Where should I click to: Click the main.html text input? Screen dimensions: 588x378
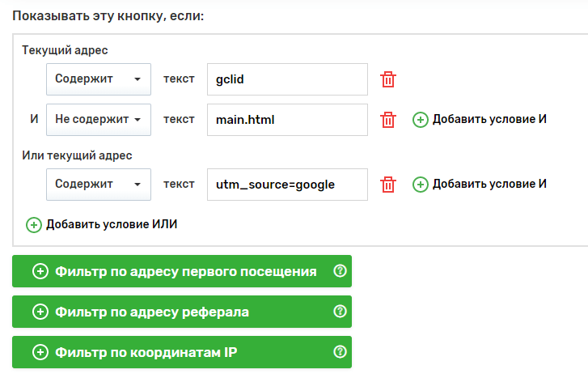coord(287,120)
